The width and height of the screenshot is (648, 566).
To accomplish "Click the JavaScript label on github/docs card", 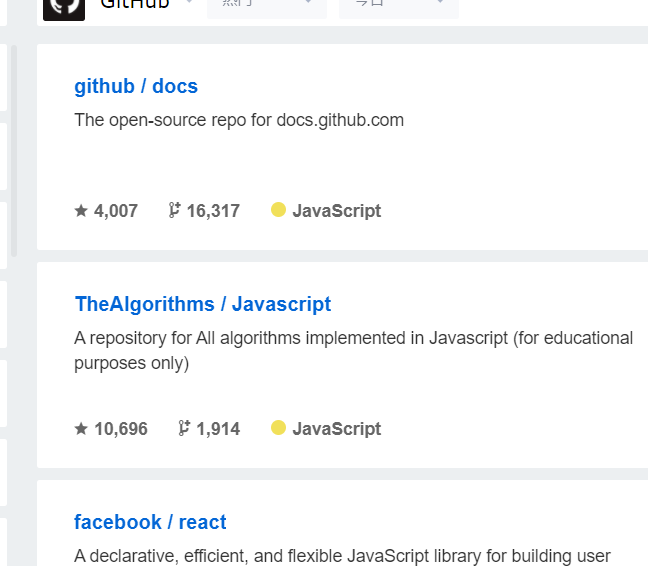I will (337, 211).
